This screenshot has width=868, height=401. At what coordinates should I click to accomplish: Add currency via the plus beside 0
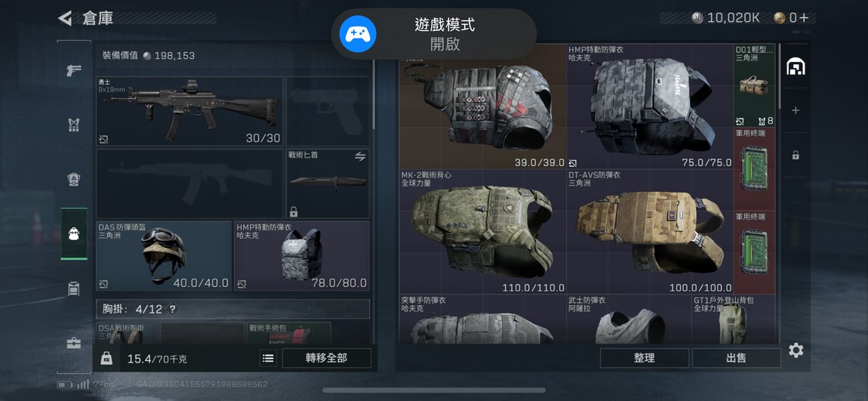tap(804, 17)
